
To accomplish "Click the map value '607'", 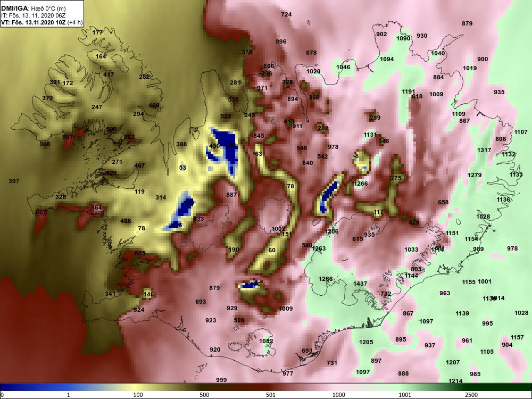I will click(41, 213).
